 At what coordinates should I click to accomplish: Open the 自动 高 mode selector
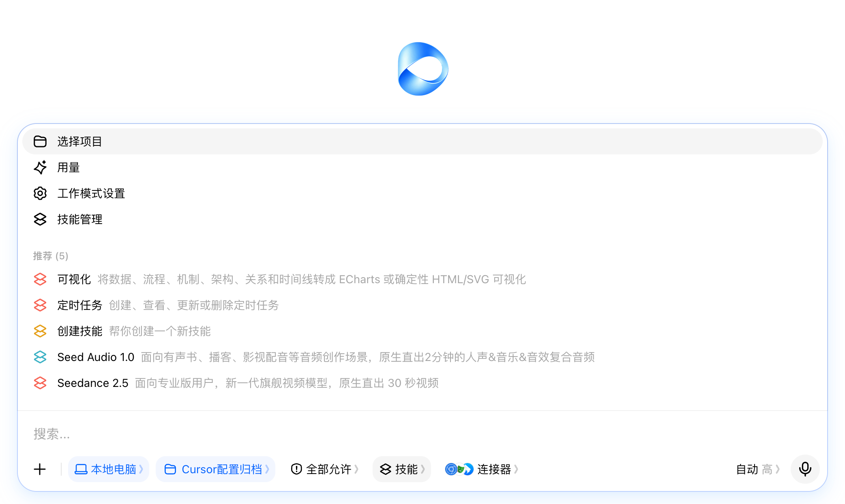757,469
